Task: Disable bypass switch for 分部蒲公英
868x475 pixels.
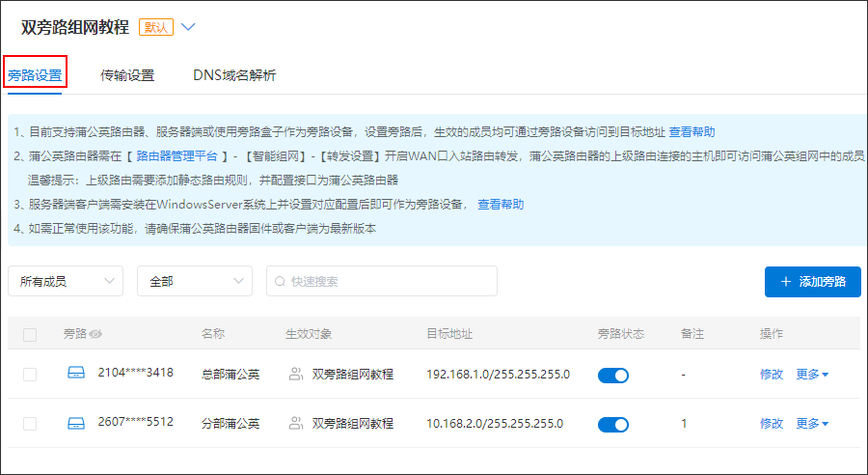Action: pos(613,425)
